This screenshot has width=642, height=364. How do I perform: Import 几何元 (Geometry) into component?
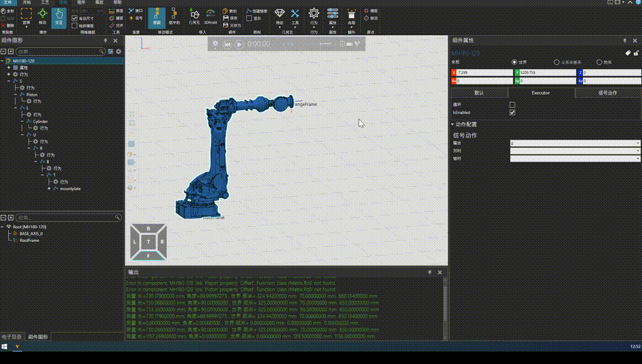tap(194, 17)
